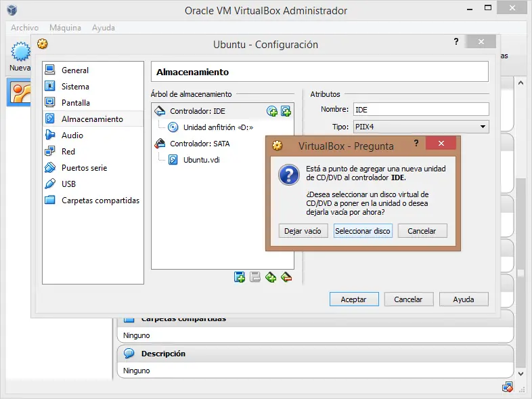The width and height of the screenshot is (532, 399).
Task: Click the General monitor icon
Action: pos(50,70)
